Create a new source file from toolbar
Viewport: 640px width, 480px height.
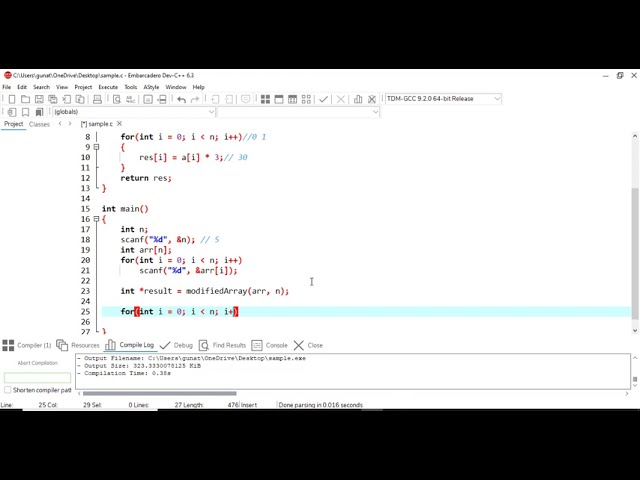(12, 99)
